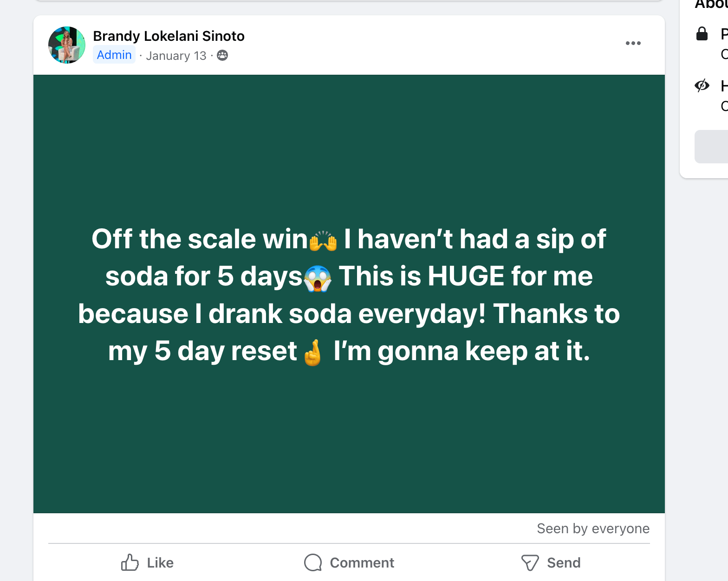Open Brandy Lokelani Sinoto's profile name link
The height and width of the screenshot is (581, 728).
point(169,36)
